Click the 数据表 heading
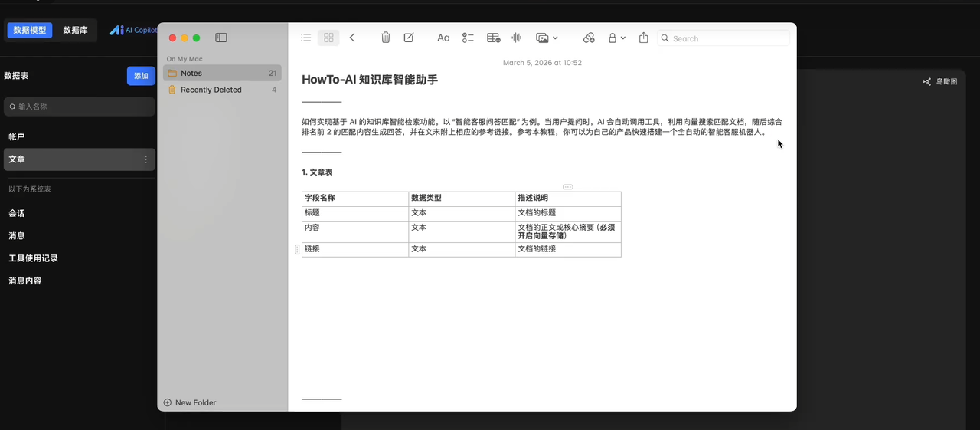980x430 pixels. tap(16, 76)
